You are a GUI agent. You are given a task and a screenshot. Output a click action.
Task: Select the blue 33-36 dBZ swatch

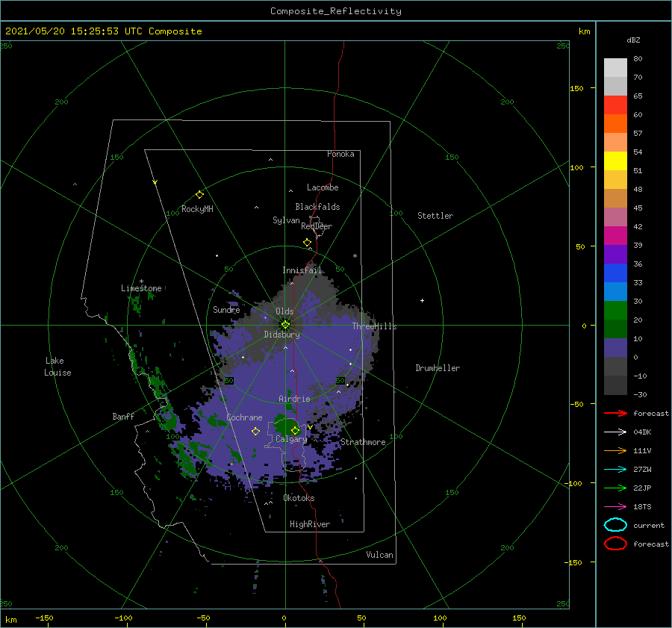tap(615, 273)
